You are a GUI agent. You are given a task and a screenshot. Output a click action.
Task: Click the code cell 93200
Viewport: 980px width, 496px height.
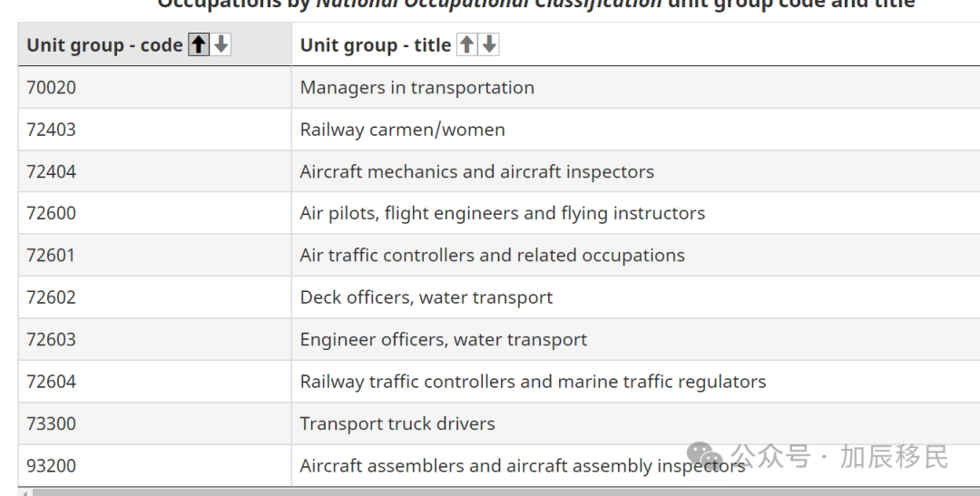tap(52, 466)
